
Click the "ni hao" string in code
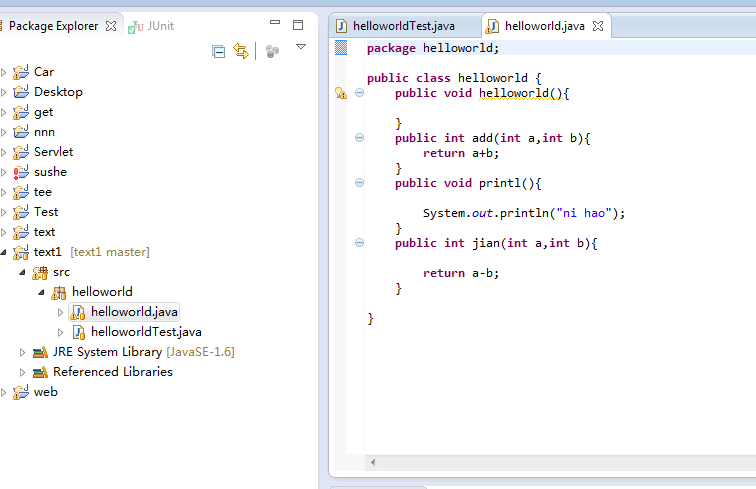[x=584, y=213]
